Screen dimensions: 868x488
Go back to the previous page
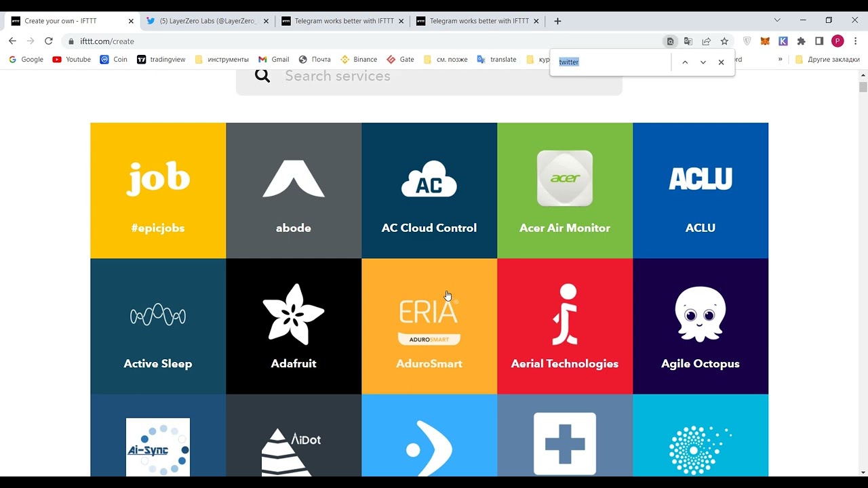(x=12, y=41)
